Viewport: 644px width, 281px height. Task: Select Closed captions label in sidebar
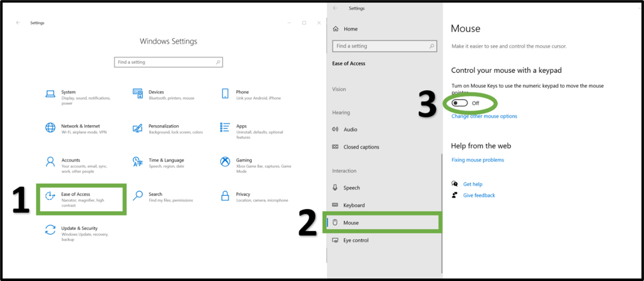(x=361, y=147)
